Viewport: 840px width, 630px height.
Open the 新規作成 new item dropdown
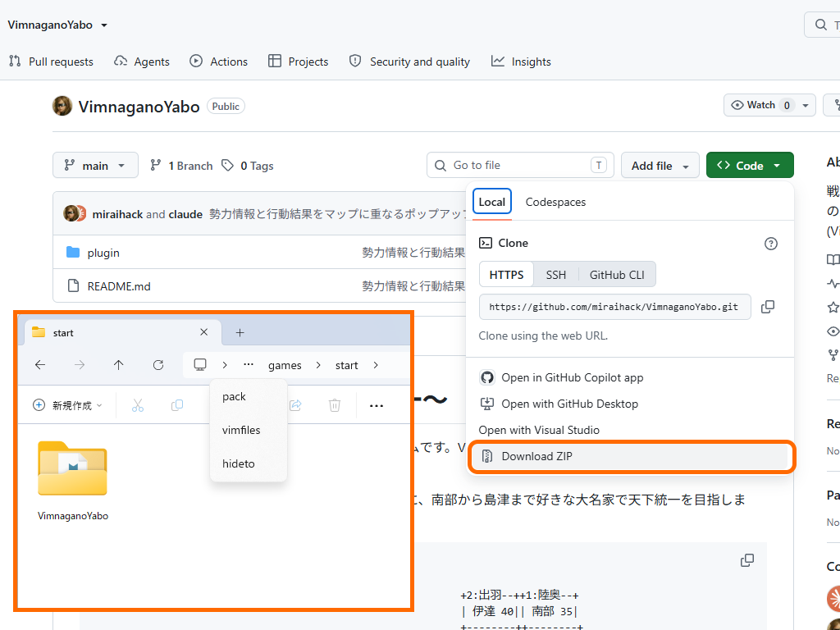tap(67, 405)
